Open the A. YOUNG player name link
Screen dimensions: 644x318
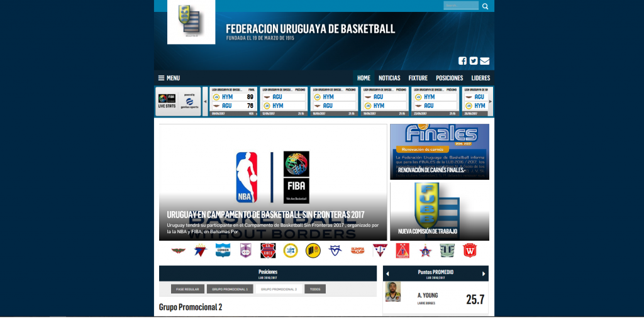(x=428, y=295)
